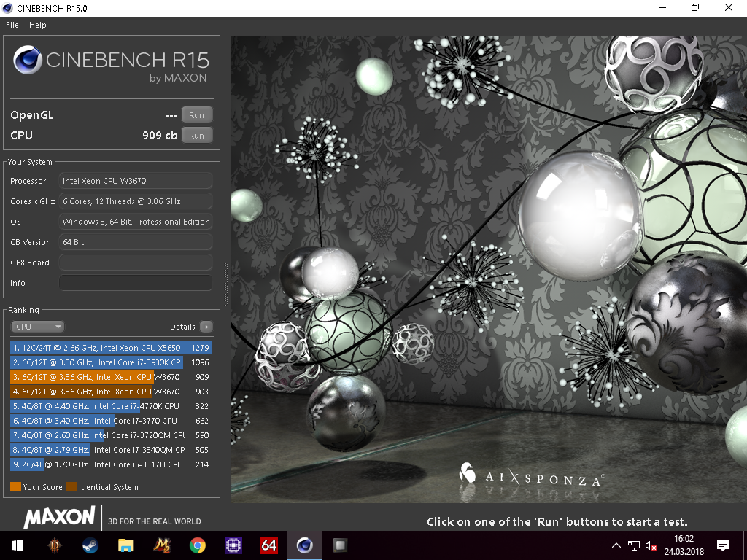Select ranking row 2 Core i7-3930K
747x560 pixels.
[111, 362]
